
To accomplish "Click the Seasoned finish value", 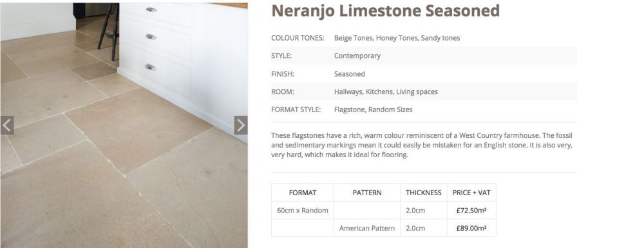I will point(350,74).
